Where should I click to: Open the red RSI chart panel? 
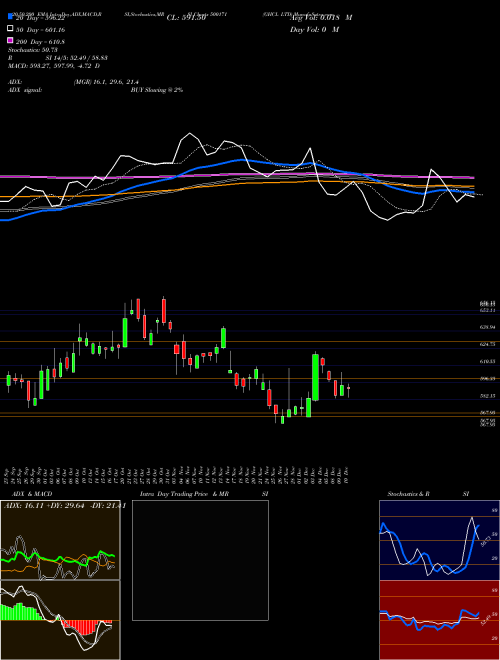(x=439, y=620)
